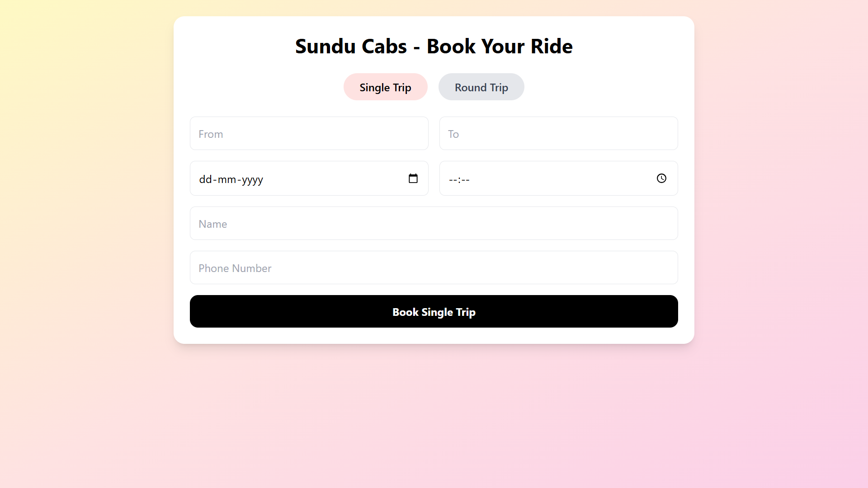Click into the Name field
Screen dimensions: 868x488
coord(434,224)
